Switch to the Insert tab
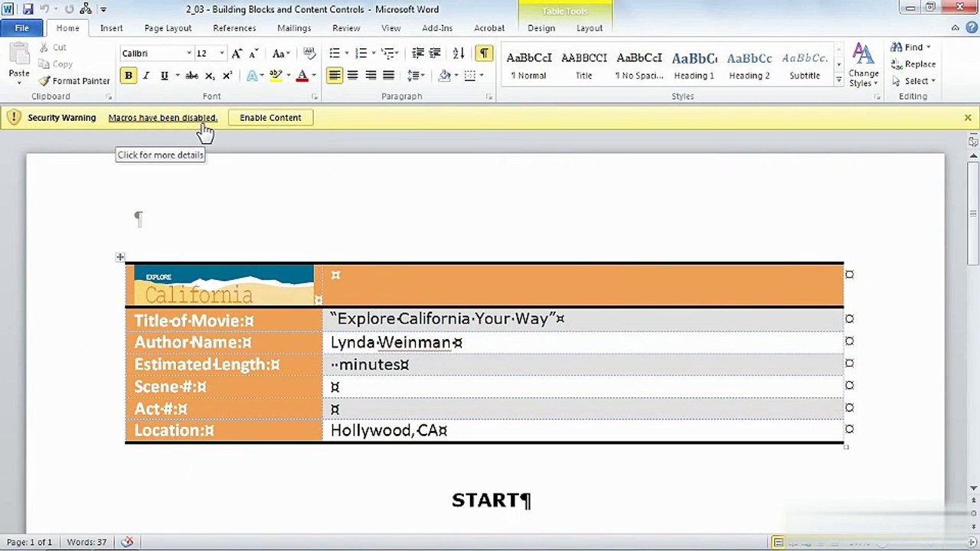The width and height of the screenshot is (980, 551). [x=111, y=28]
